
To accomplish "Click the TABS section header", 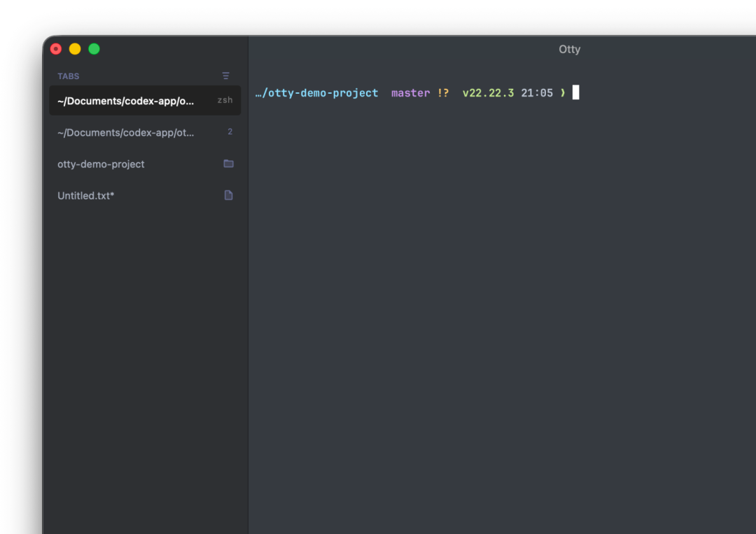I will [x=69, y=76].
